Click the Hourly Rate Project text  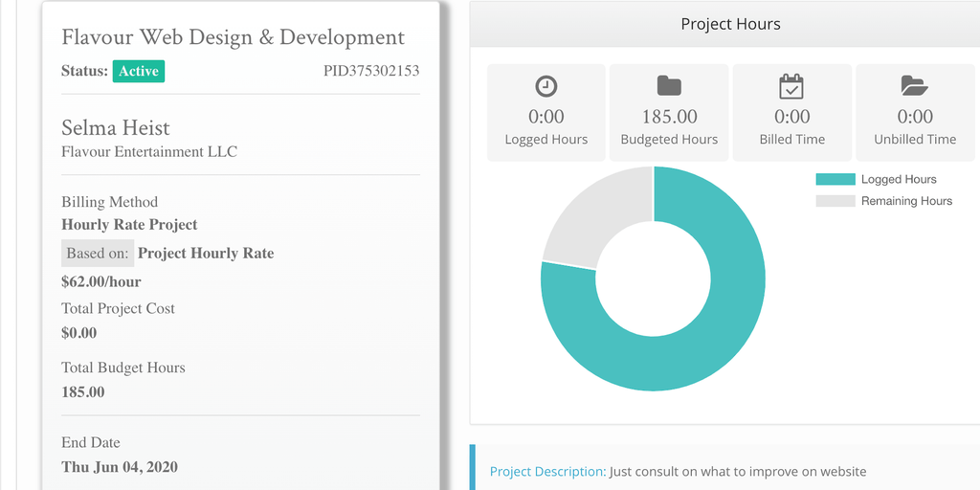point(129,224)
